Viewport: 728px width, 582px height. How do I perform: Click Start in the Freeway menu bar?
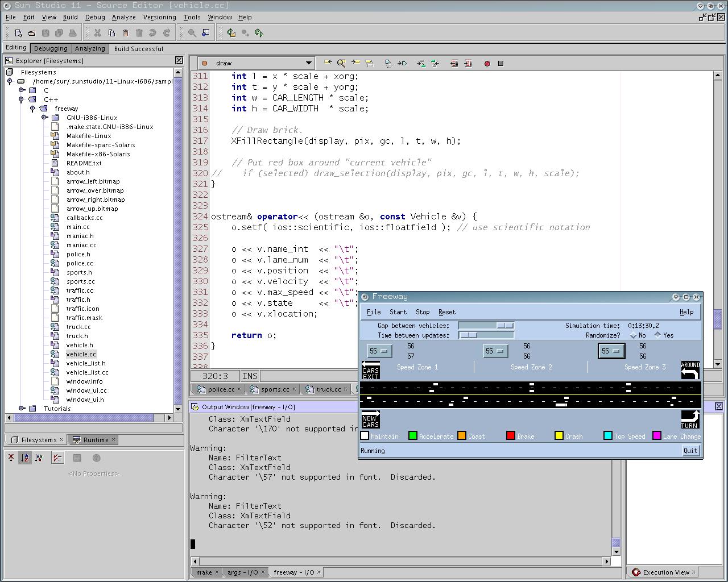[x=398, y=312]
